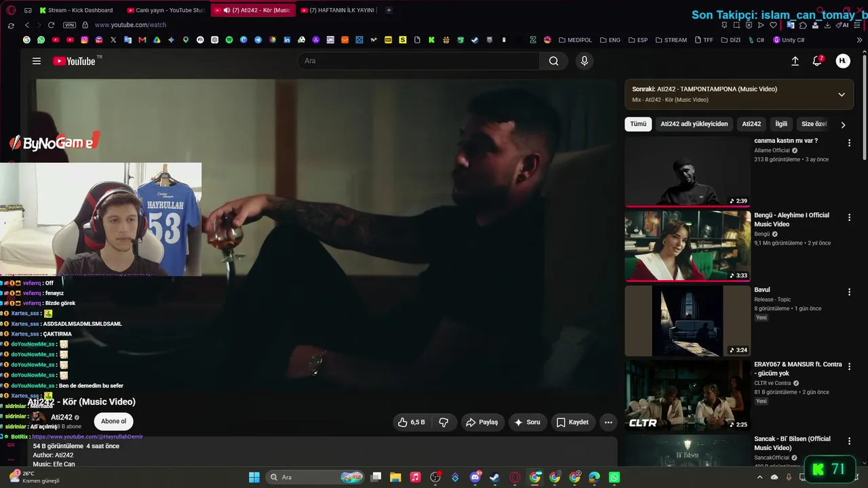The width and height of the screenshot is (868, 488).
Task: Open Bengü - Aleyhime video thumbnail
Action: [x=688, y=246]
